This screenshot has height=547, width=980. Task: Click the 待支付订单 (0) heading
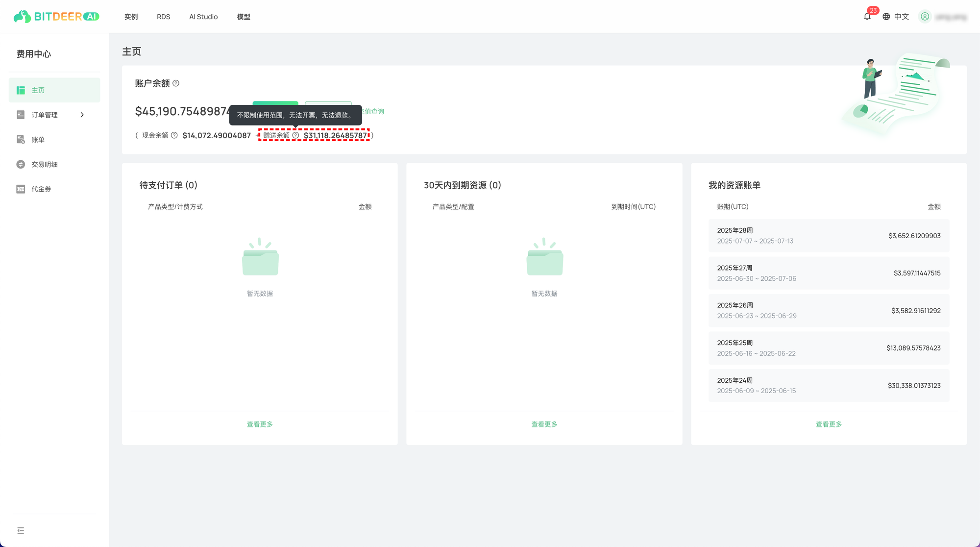pos(168,185)
